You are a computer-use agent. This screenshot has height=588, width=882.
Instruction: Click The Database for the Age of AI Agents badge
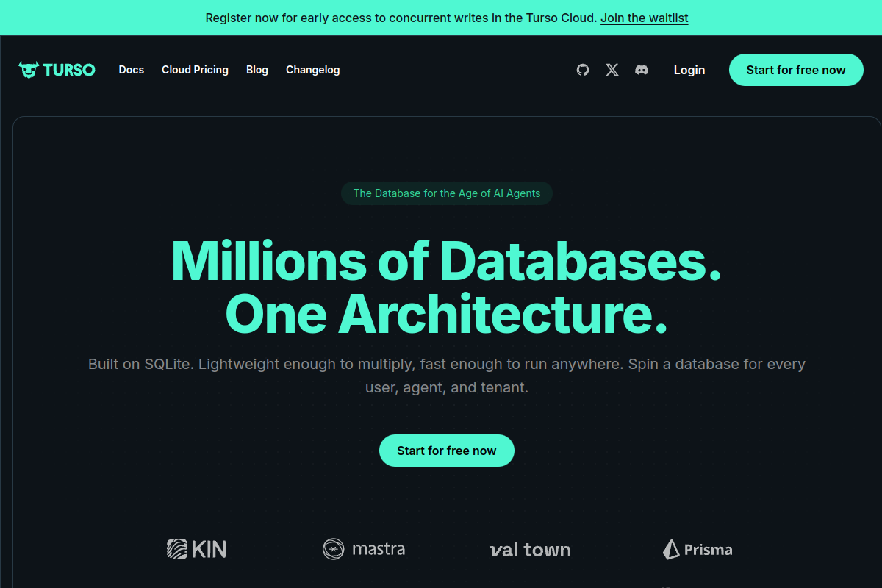click(x=447, y=193)
